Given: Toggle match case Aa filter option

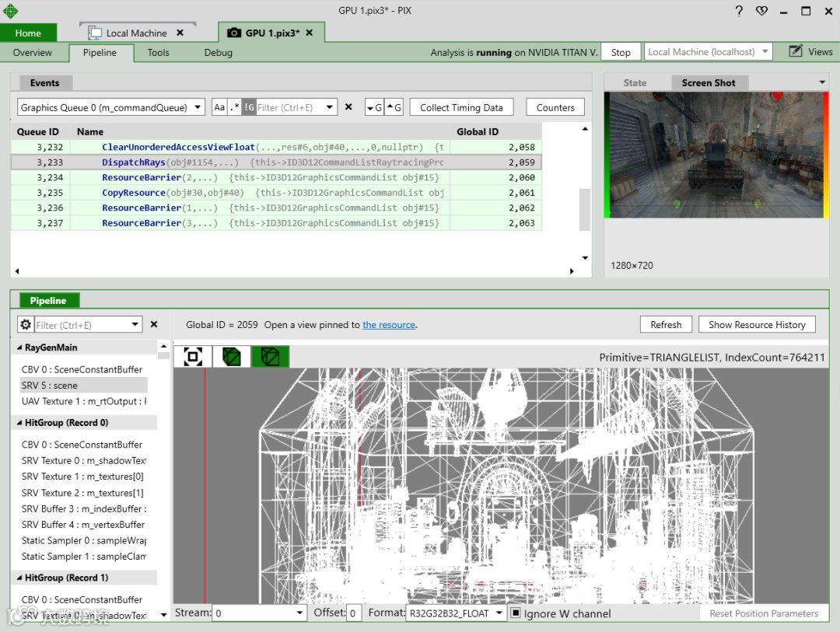Looking at the screenshot, I should click(x=219, y=107).
